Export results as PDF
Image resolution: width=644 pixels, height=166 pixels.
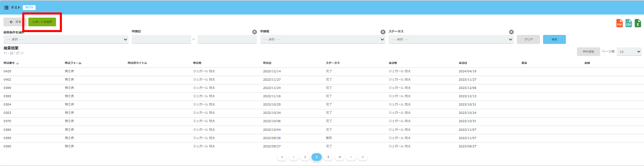tap(619, 23)
